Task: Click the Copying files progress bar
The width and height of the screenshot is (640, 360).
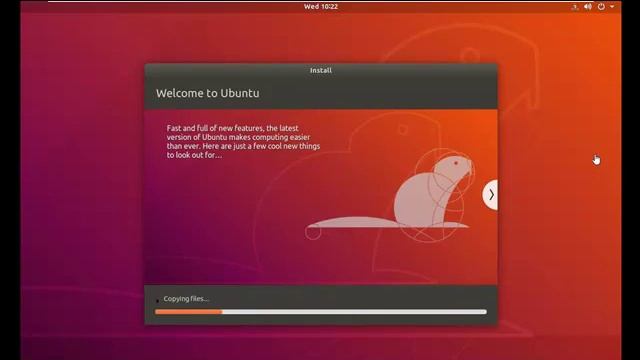Action: point(320,312)
